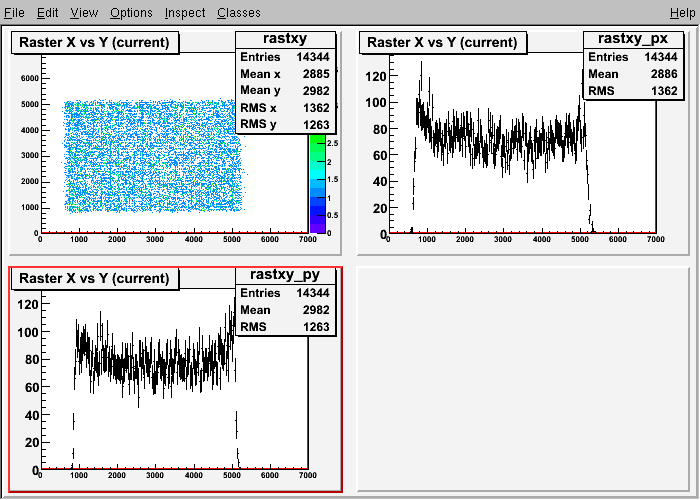The width and height of the screenshot is (700, 500).
Task: Click x-axis label 7000 on rastxy plot
Action: pyautogui.click(x=308, y=240)
